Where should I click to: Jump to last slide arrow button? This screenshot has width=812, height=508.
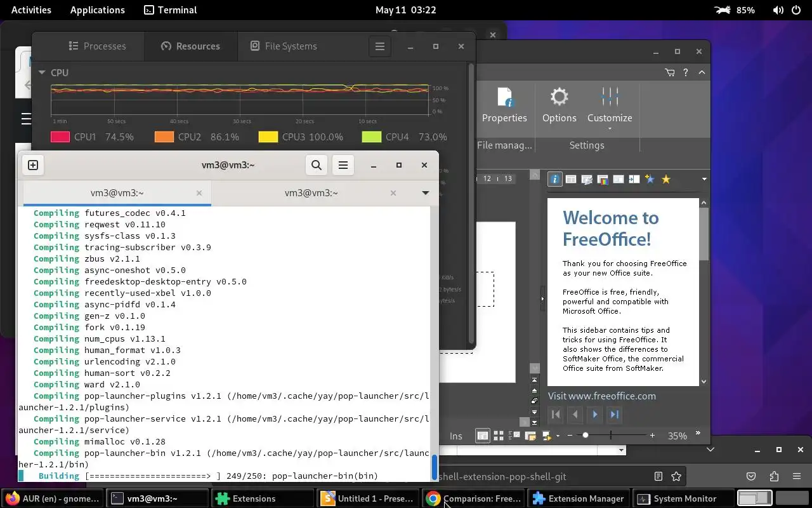coord(535,422)
